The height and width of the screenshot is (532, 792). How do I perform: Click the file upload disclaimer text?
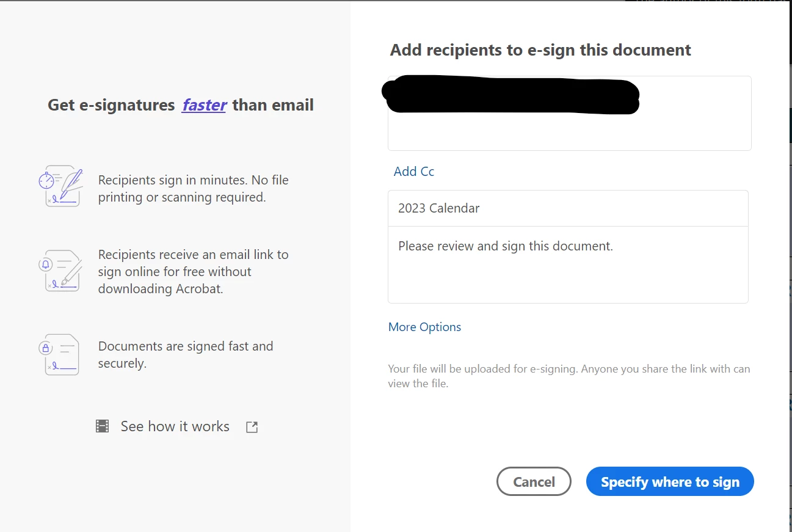tap(569, 376)
